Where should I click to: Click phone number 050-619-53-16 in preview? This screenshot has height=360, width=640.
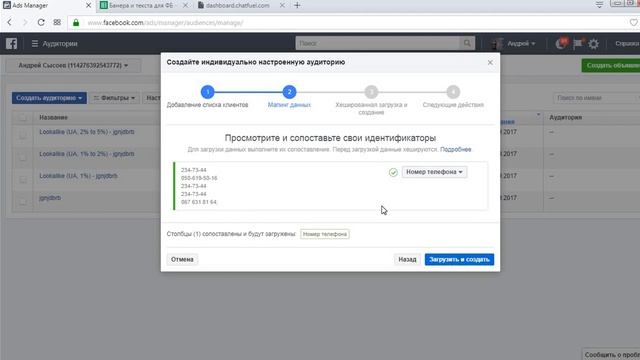point(199,178)
